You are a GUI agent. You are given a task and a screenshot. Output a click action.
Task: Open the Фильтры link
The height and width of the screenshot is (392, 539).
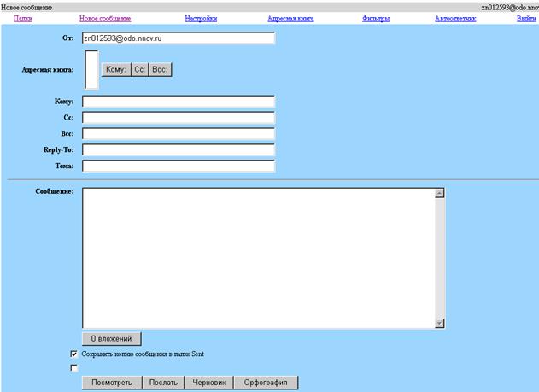(376, 18)
